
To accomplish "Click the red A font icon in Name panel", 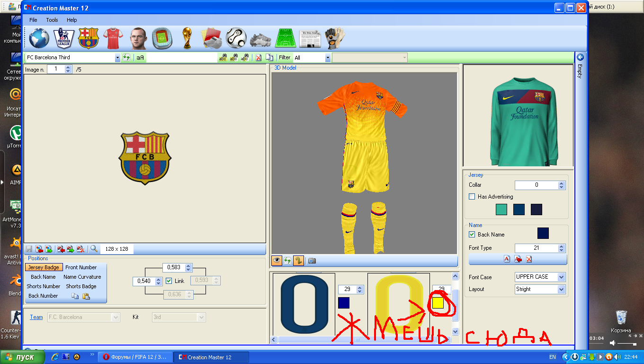I will pyautogui.click(x=506, y=259).
